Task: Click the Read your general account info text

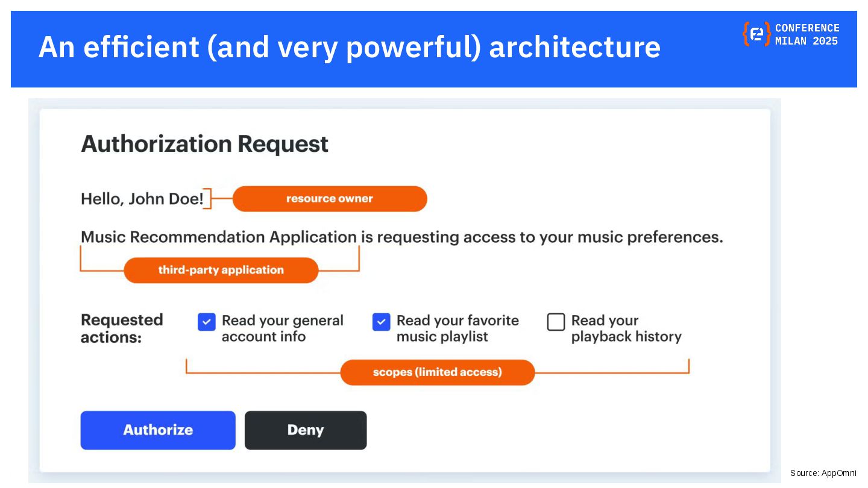Action: (282, 328)
